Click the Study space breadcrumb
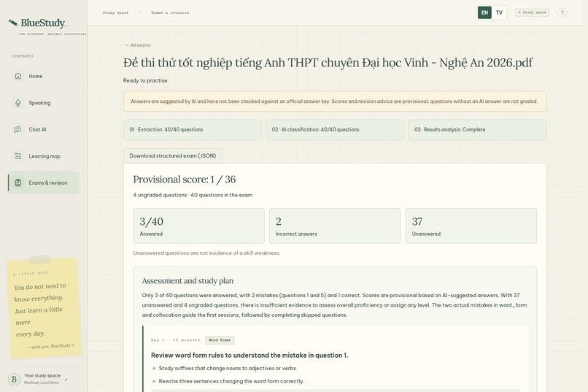 [x=115, y=12]
